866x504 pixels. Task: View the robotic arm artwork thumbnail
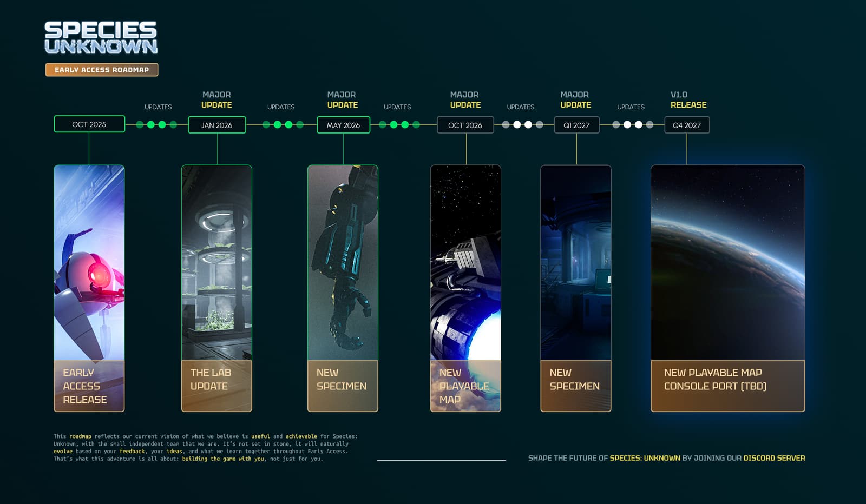(343, 263)
